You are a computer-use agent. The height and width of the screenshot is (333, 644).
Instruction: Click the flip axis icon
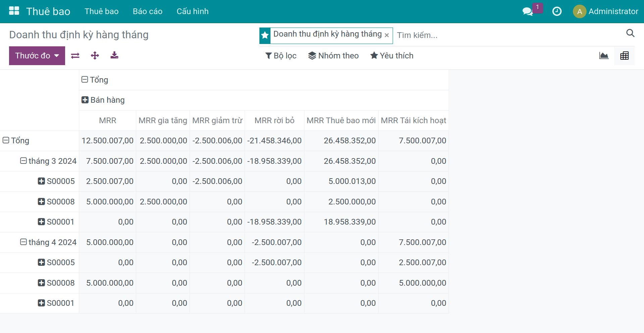[x=75, y=56]
